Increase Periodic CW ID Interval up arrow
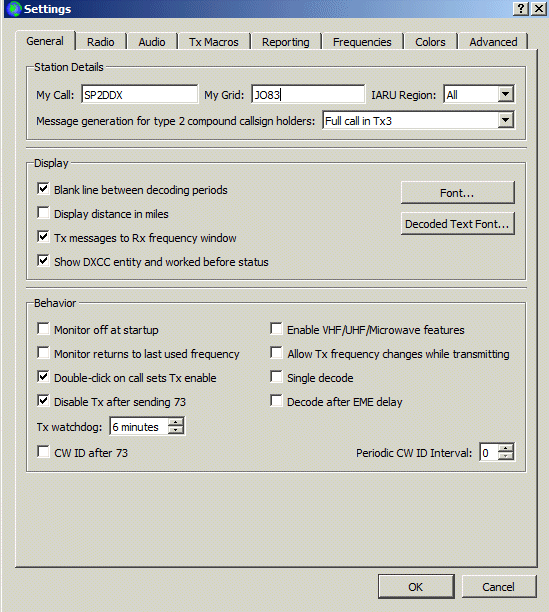 (x=506, y=448)
